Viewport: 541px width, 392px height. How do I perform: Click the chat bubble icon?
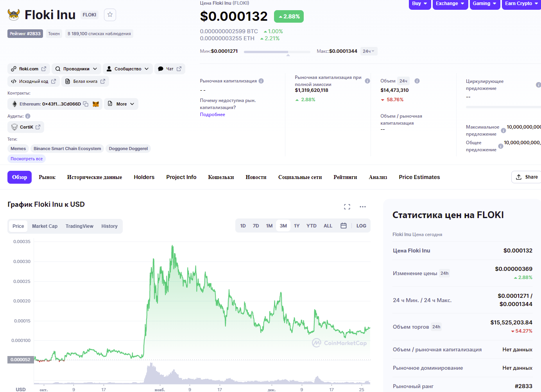tap(161, 69)
